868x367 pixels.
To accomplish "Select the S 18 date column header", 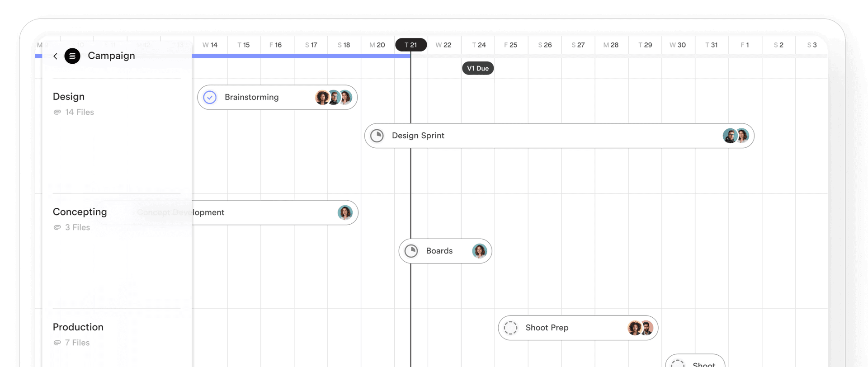I will (344, 45).
